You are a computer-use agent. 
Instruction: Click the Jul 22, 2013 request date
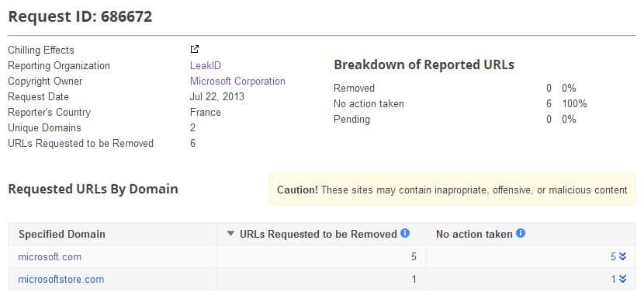pos(216,97)
